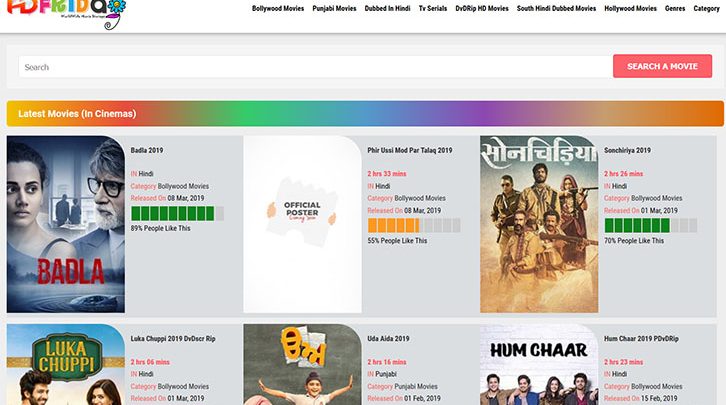Click Uda Aida's release date 01 Feb, 2019
This screenshot has width=726, height=405.
pyautogui.click(x=422, y=399)
